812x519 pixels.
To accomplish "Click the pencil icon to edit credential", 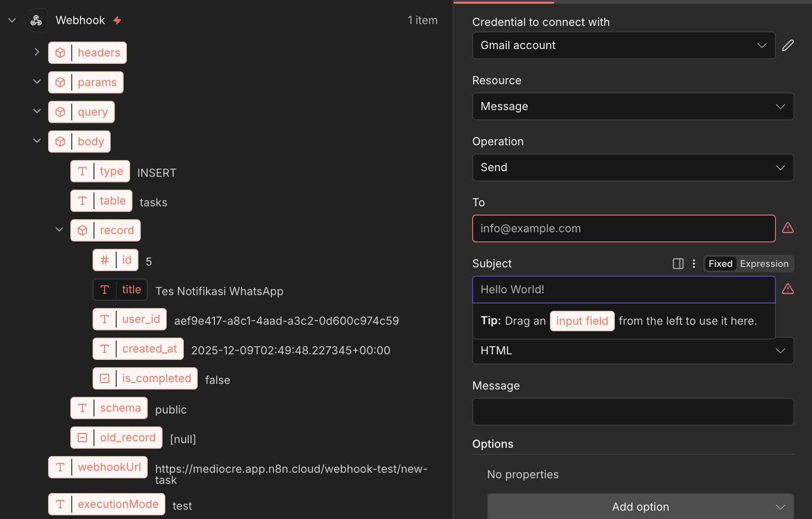I will [788, 45].
